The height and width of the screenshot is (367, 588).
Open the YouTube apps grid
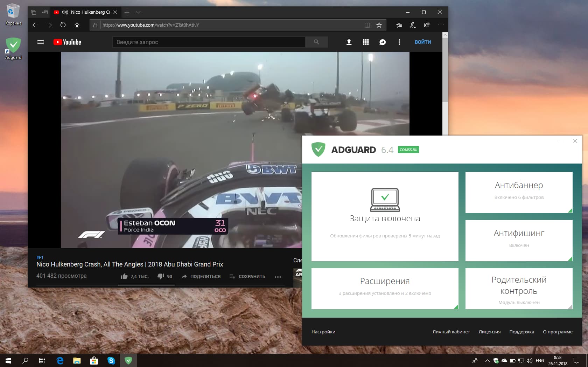coord(366,42)
